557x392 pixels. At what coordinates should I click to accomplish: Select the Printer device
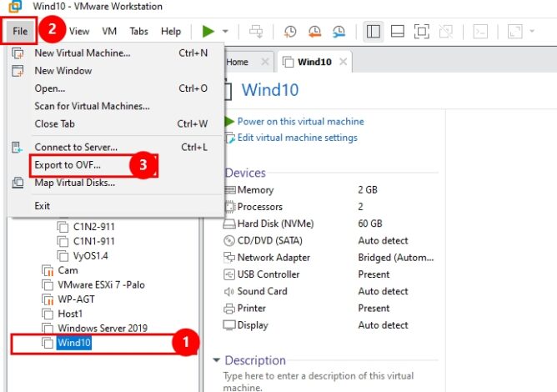point(330,308)
